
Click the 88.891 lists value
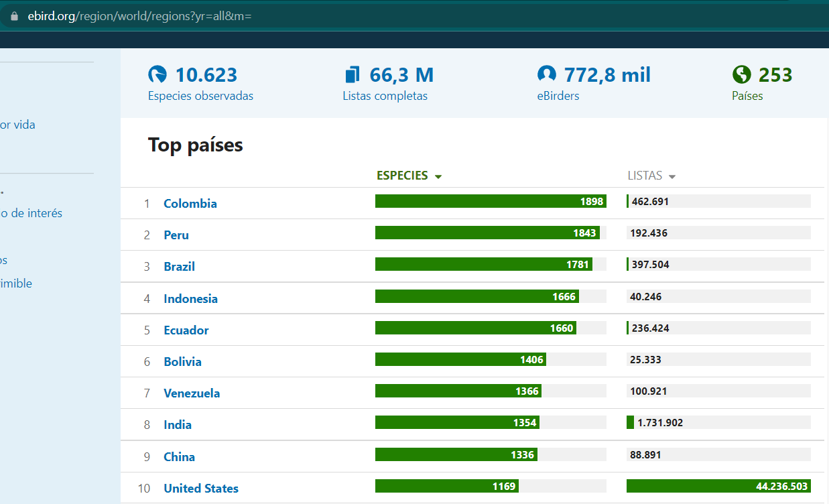pyautogui.click(x=645, y=454)
